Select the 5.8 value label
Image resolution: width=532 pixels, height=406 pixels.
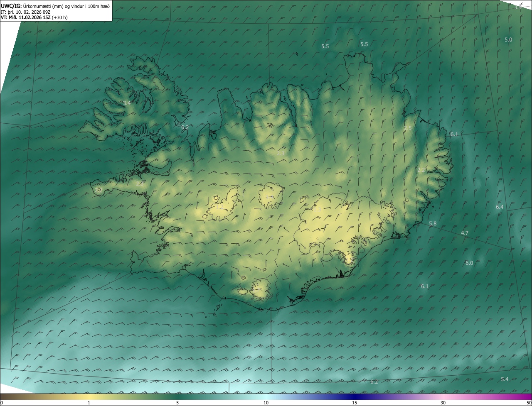(433, 223)
